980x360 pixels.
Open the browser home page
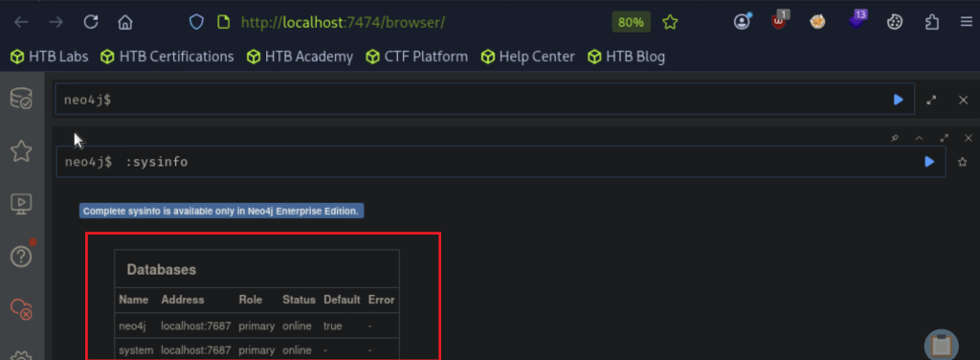pyautogui.click(x=125, y=23)
